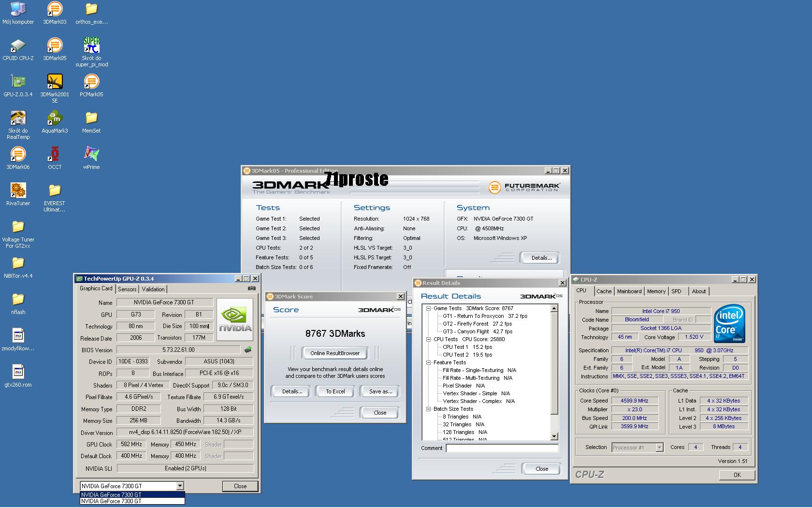This screenshot has width=812, height=508.
Task: Open the Cache tab in CPU-Z
Action: point(604,291)
